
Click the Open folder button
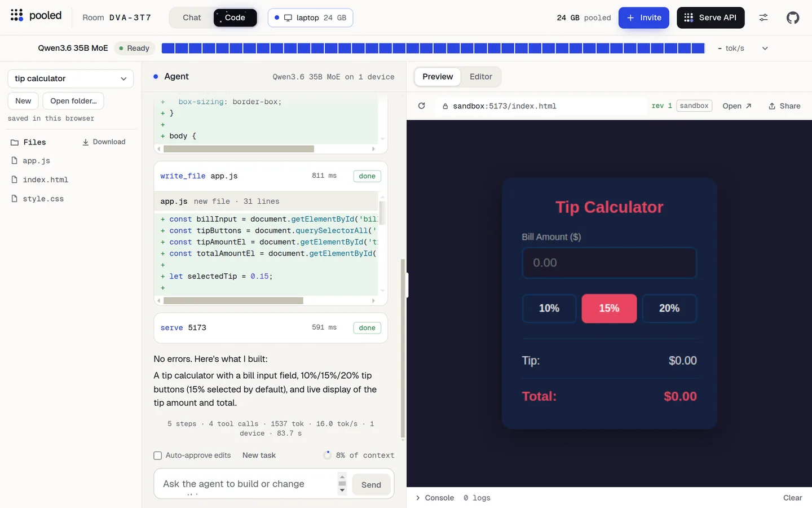(x=73, y=101)
